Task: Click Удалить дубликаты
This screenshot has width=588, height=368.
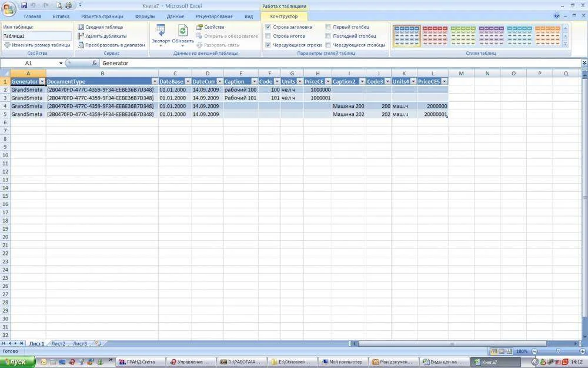Action: point(102,36)
